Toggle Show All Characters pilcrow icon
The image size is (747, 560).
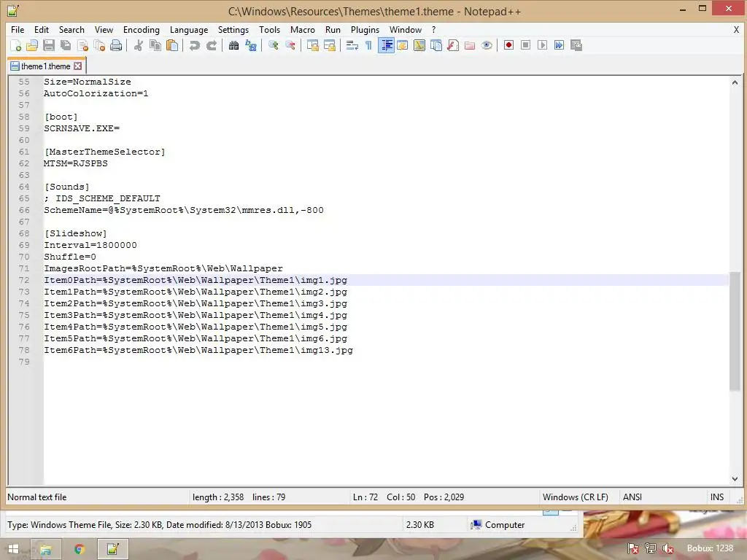[368, 45]
